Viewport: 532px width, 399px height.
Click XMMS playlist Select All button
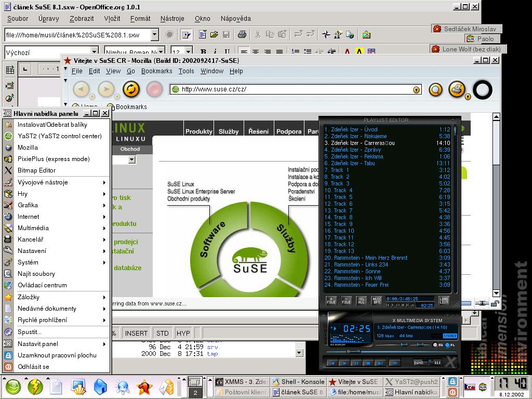tap(361, 301)
